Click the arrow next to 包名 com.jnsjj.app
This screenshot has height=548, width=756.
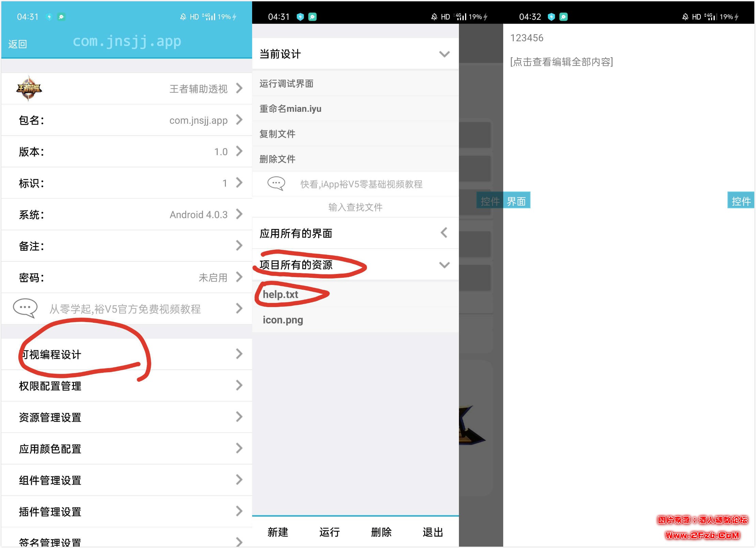239,120
